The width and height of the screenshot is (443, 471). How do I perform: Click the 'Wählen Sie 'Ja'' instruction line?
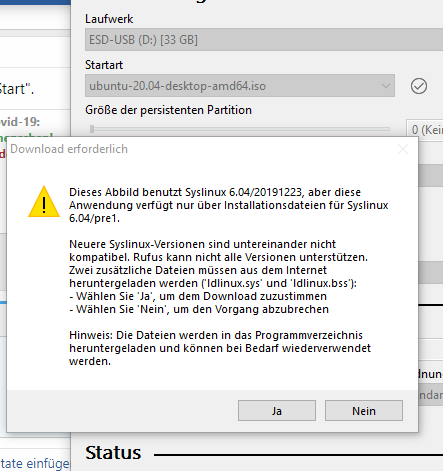point(198,296)
